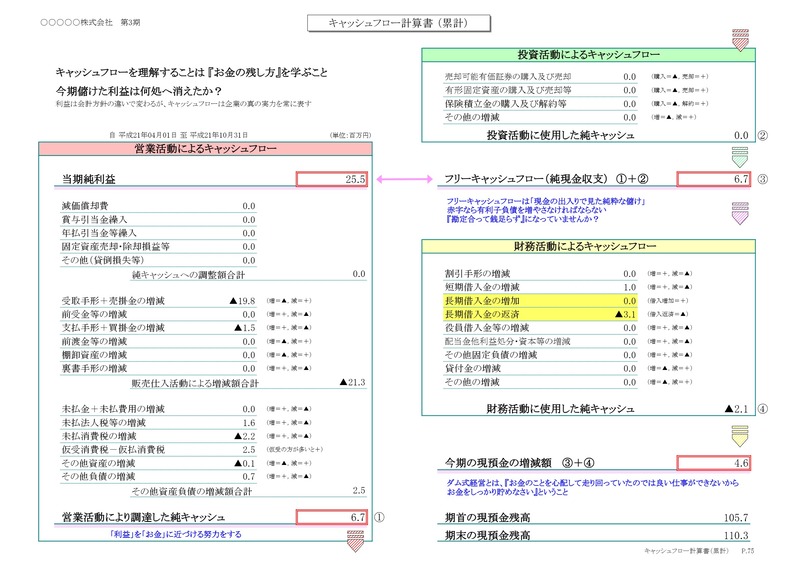Click the 純キャッシュへの調整額合計 subtotal label
The image size is (799, 565).
[188, 275]
